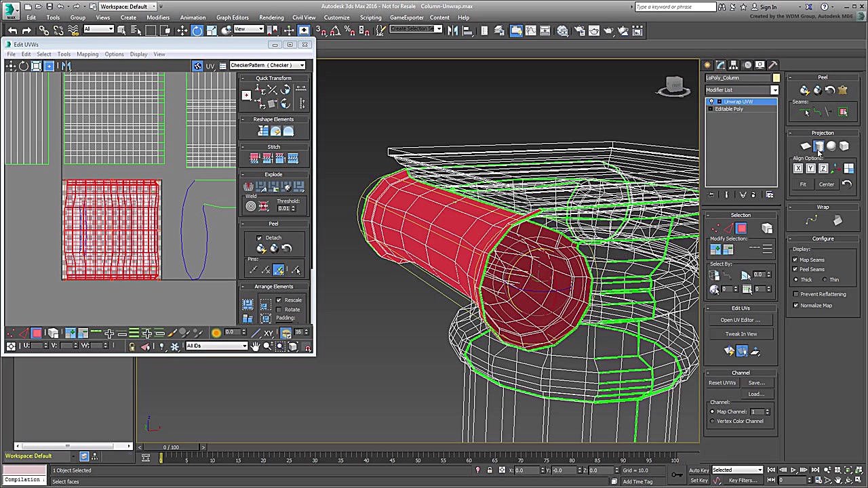Open the CheckerPattern texture dropdown
The image size is (868, 488).
point(267,65)
